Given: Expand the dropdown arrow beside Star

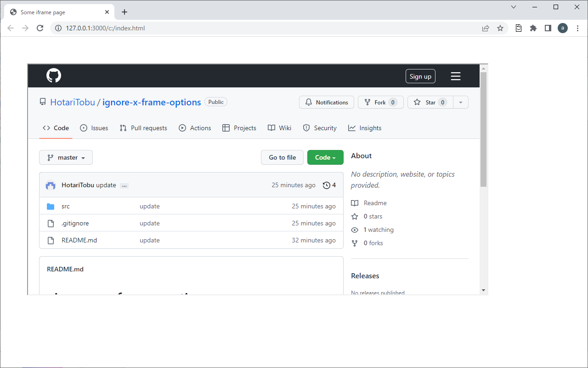Looking at the screenshot, I should pos(461,102).
